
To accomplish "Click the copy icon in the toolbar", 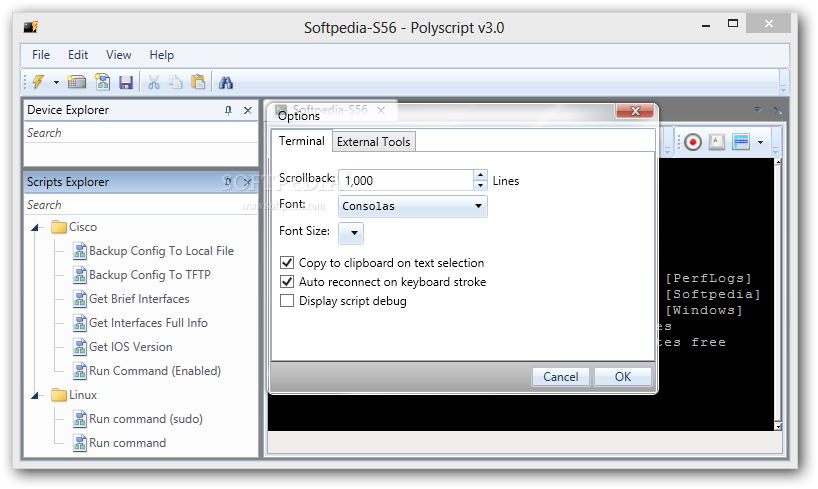I will 176,82.
